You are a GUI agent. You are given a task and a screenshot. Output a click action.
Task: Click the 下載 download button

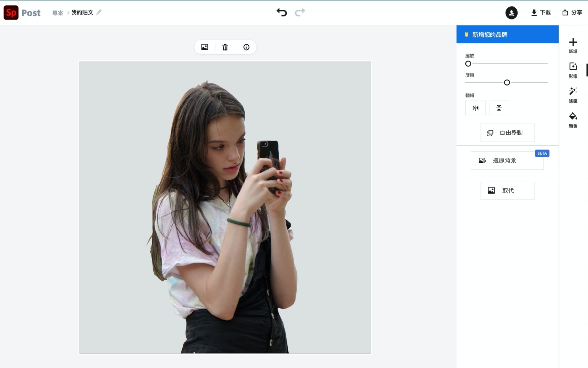pyautogui.click(x=541, y=13)
